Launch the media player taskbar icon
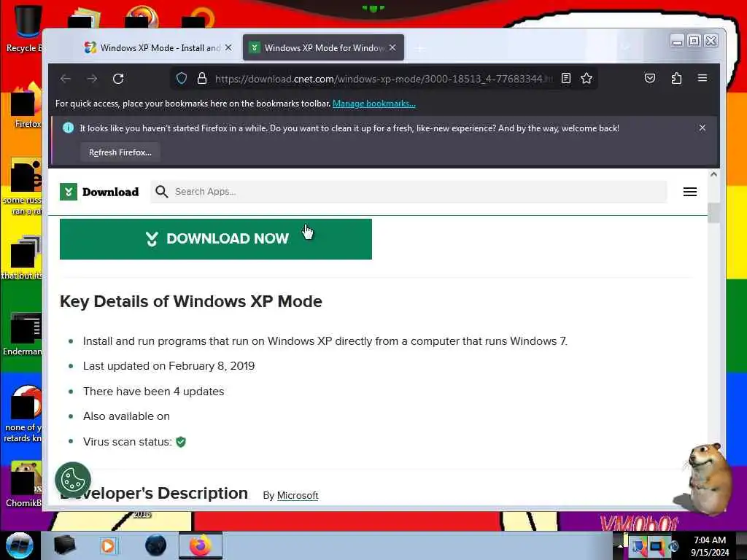Screen dimensions: 747x560 (108, 545)
